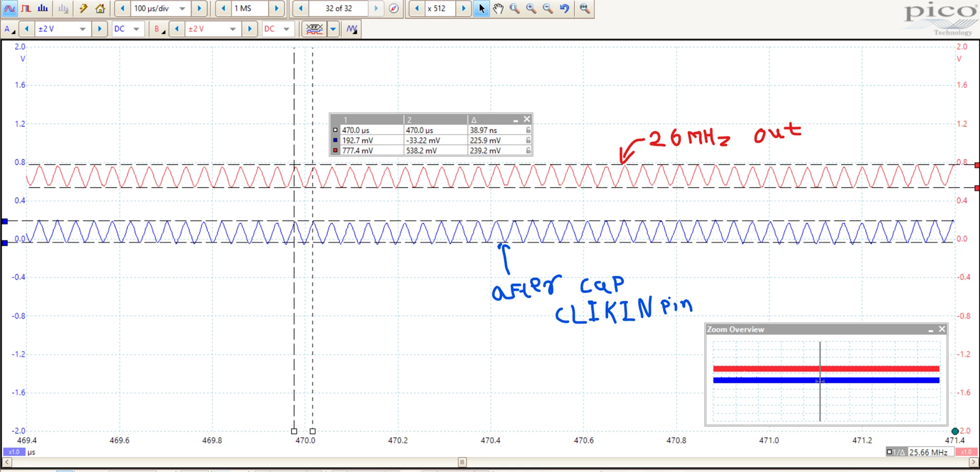Decrease the timebase with left arrow
980x472 pixels.
pyautogui.click(x=123, y=8)
